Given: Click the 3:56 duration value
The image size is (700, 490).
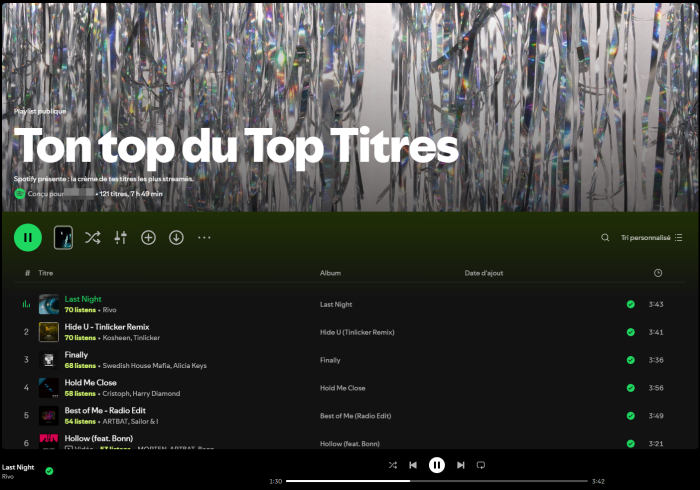Looking at the screenshot, I should (656, 388).
